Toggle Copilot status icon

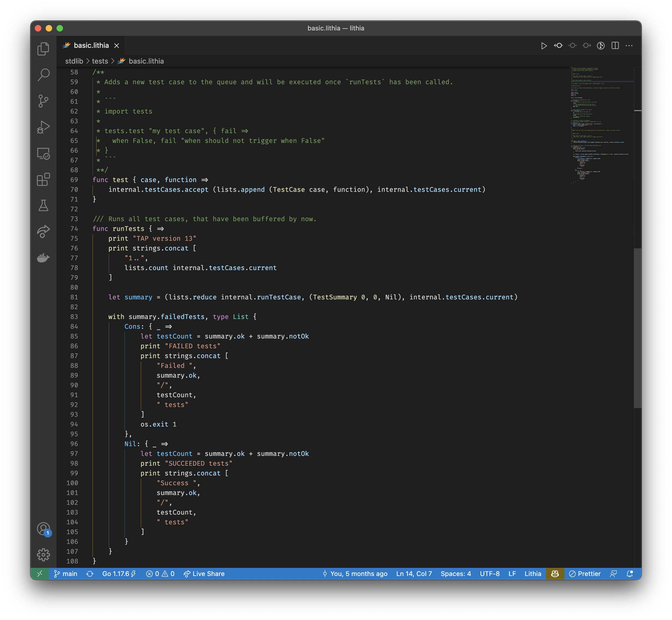555,574
